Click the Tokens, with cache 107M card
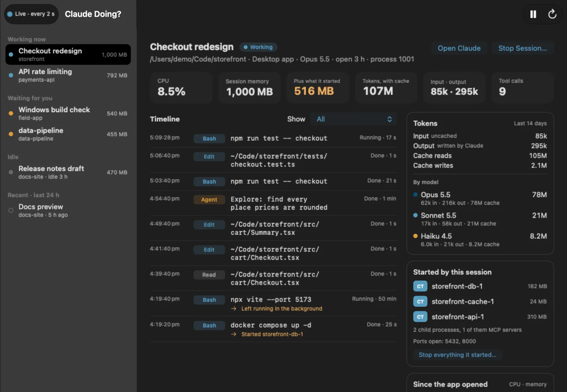 [x=386, y=87]
